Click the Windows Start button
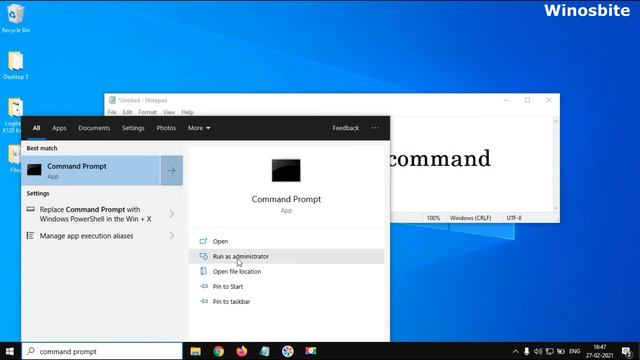Viewport: 640px width, 360px height. point(10,351)
